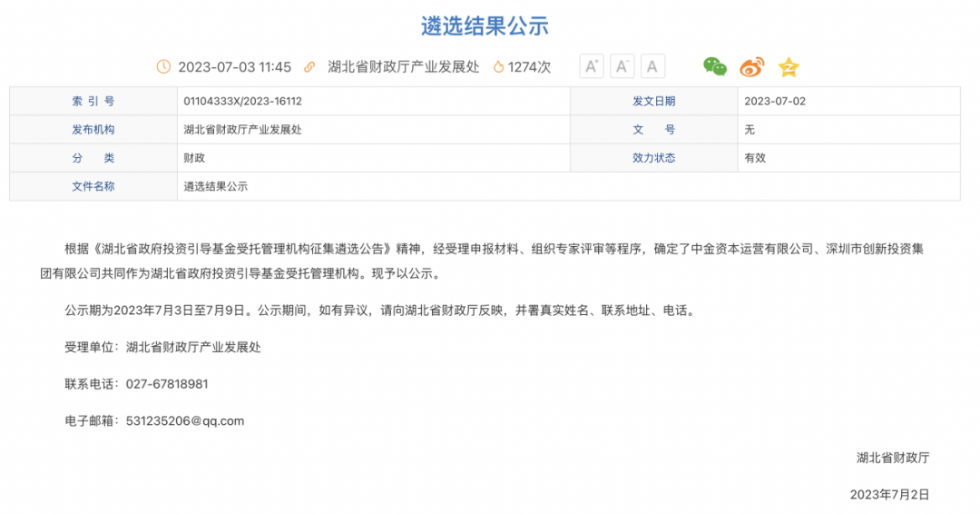The image size is (980, 513).
Task: Click the date value 2023-07-02
Action: point(775,102)
